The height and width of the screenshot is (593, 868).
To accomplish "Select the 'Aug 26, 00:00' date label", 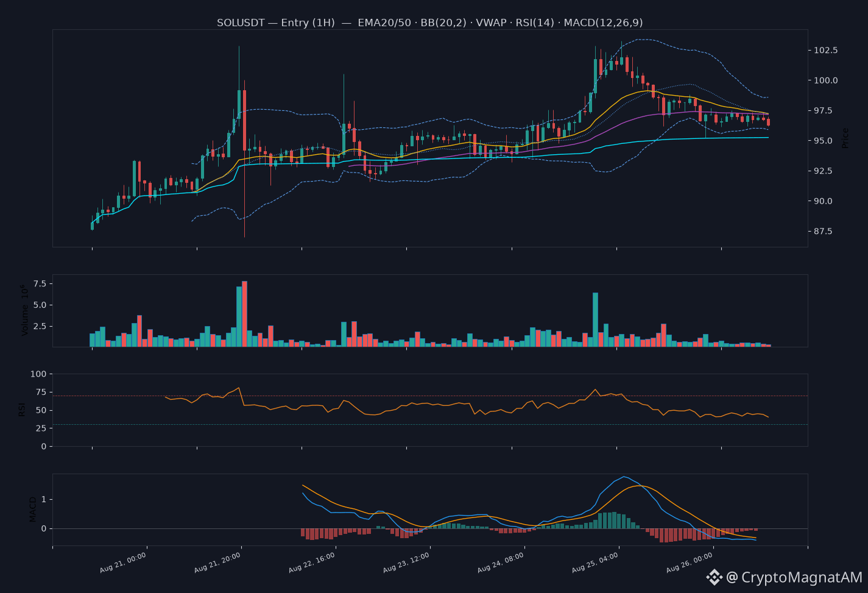I will (690, 563).
